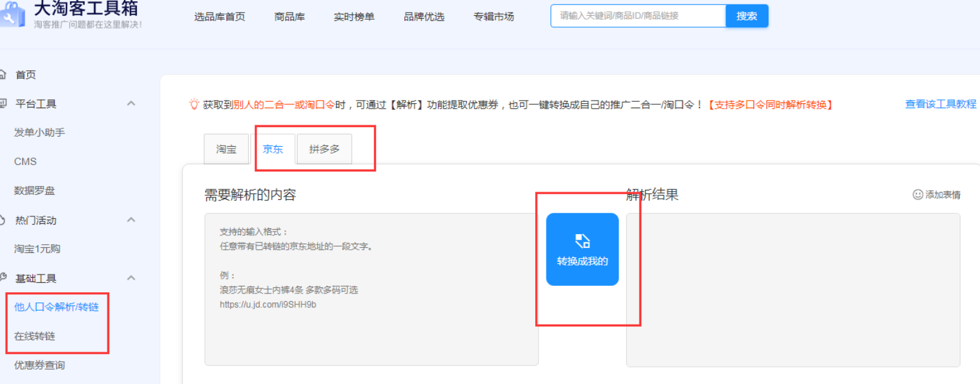Switch to the 淘宝 tab
The height and width of the screenshot is (384, 980).
pos(226,149)
